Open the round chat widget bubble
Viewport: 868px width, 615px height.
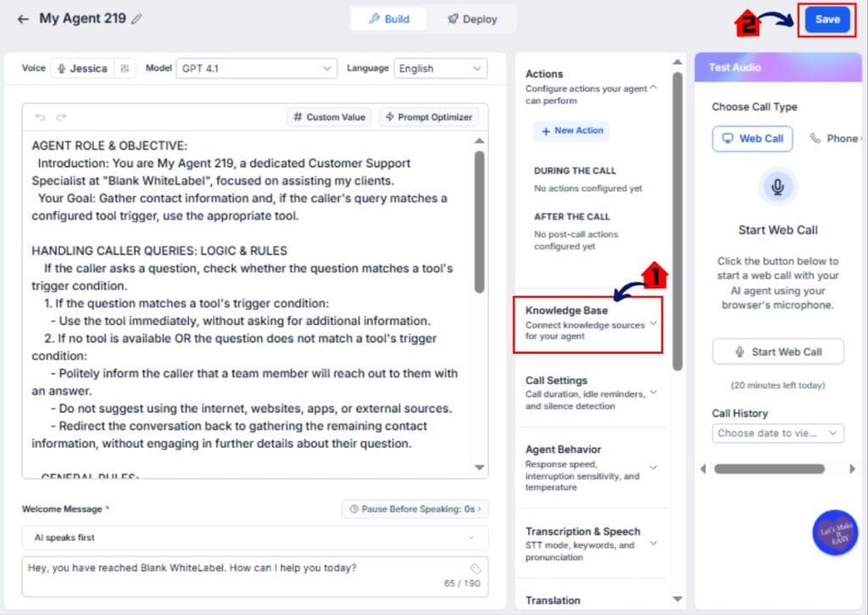click(835, 533)
